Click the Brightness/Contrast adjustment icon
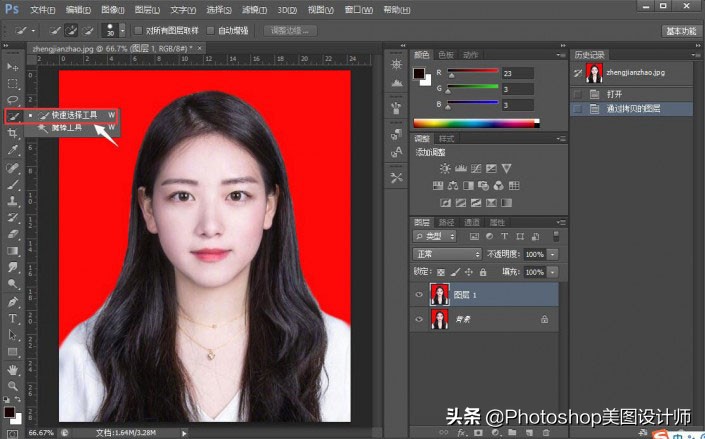 [x=445, y=168]
